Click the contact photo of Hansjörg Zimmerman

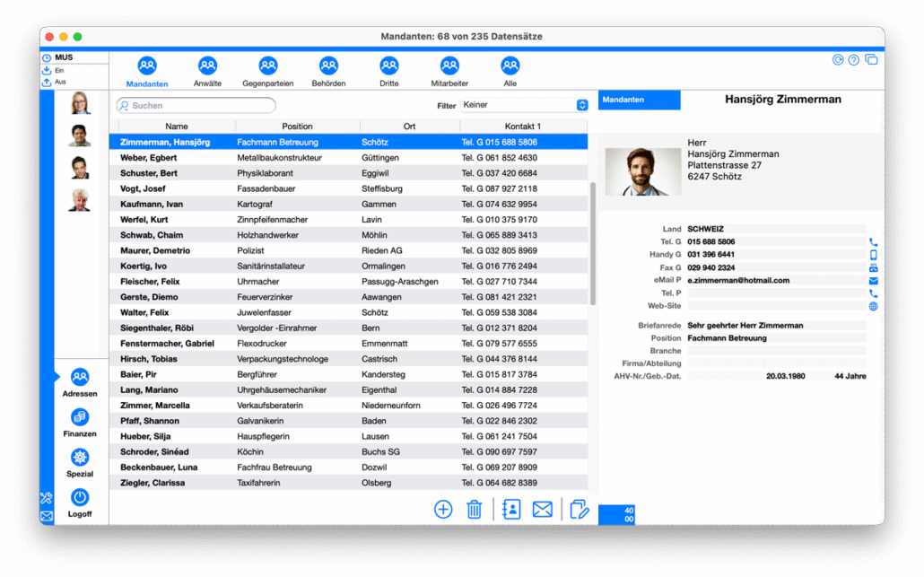coord(642,171)
